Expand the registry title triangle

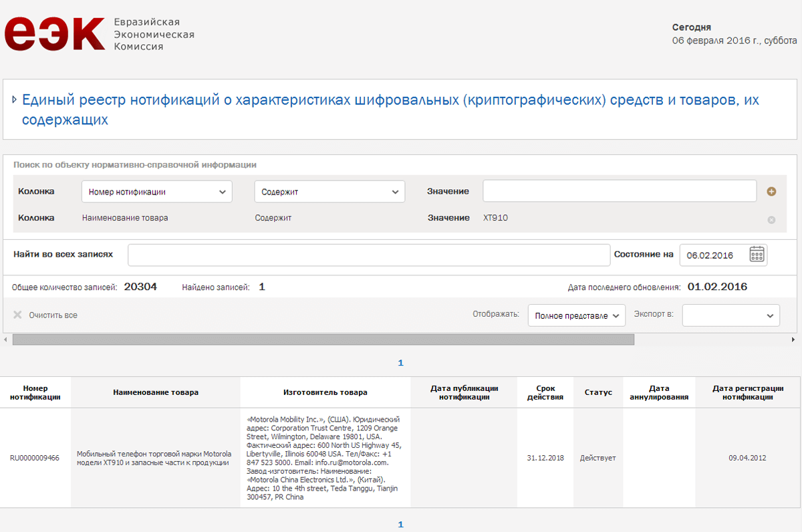coord(14,100)
